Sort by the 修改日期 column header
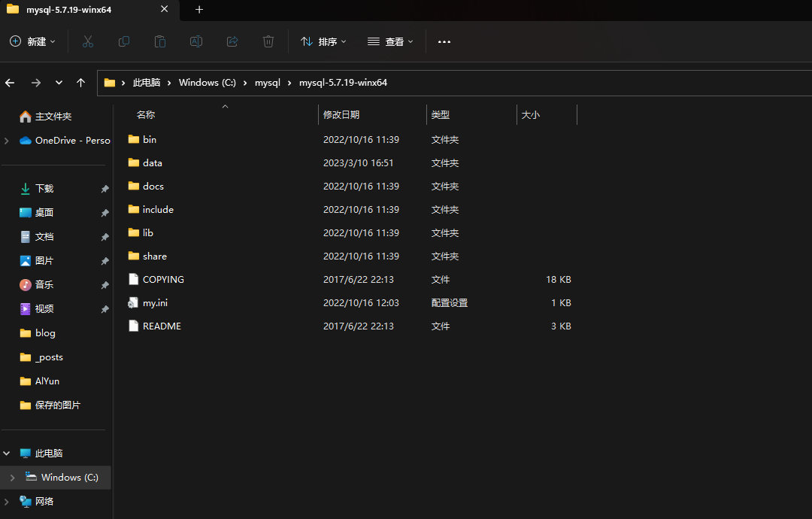 pyautogui.click(x=341, y=115)
